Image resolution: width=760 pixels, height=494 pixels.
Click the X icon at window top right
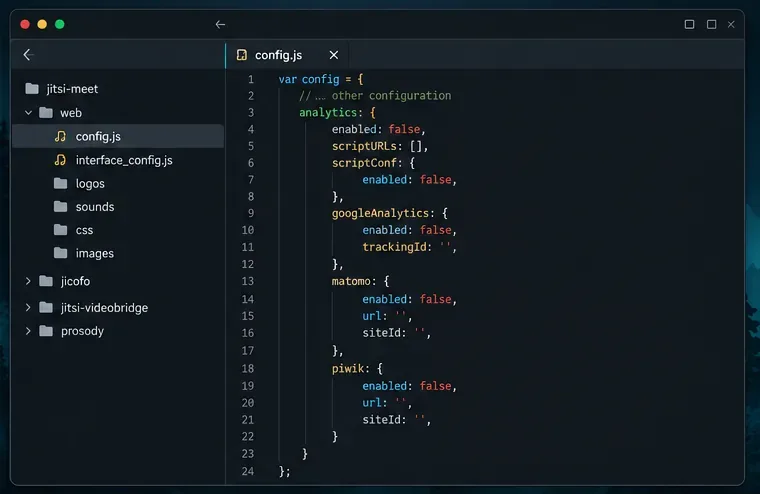pyautogui.click(x=731, y=24)
